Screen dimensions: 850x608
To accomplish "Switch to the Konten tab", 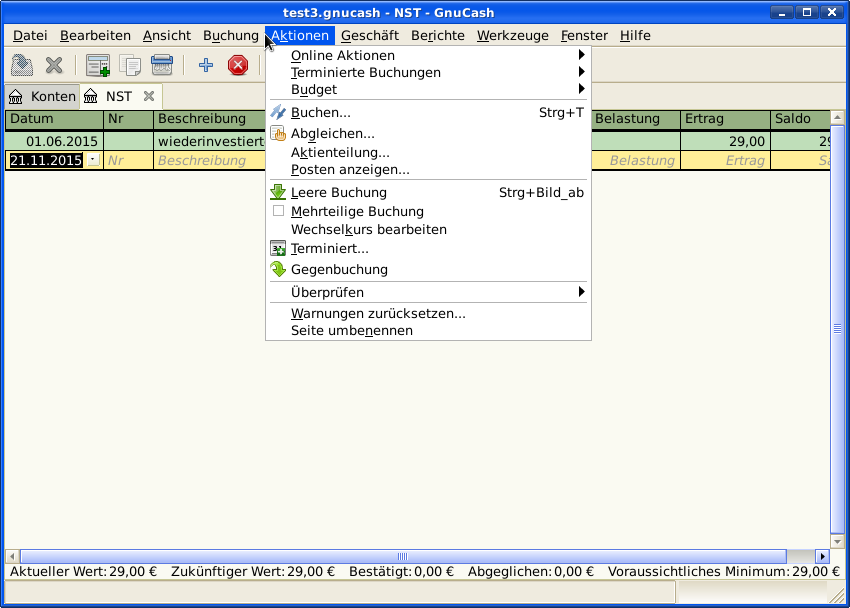I will pos(42,96).
